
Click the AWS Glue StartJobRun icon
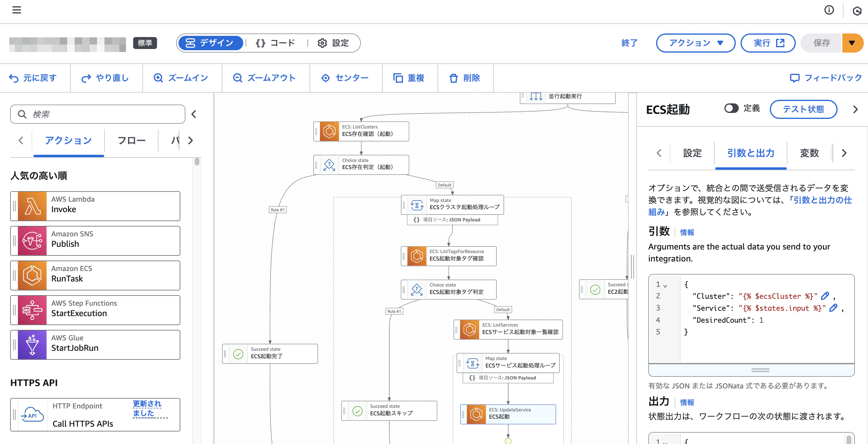[x=32, y=345]
